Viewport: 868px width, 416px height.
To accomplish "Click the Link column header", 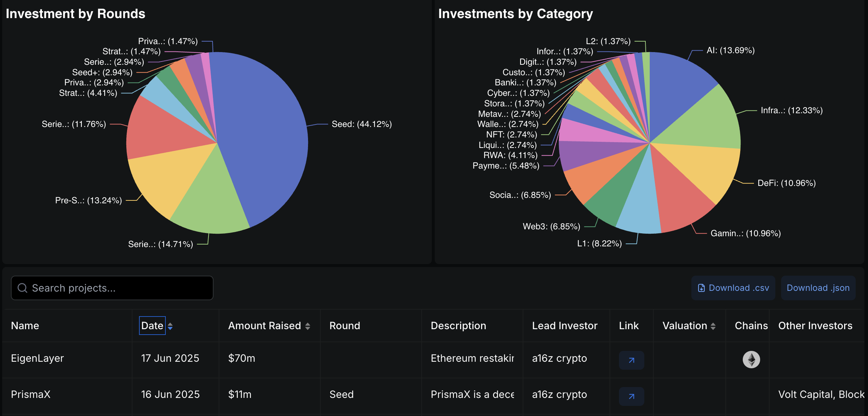I will click(x=629, y=326).
